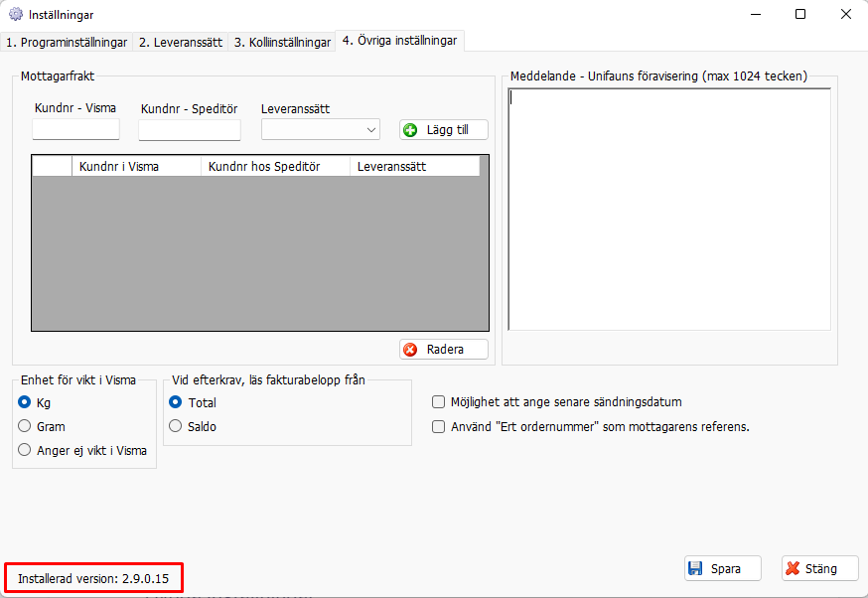
Task: Maximize the Inställningar window
Action: 800,14
